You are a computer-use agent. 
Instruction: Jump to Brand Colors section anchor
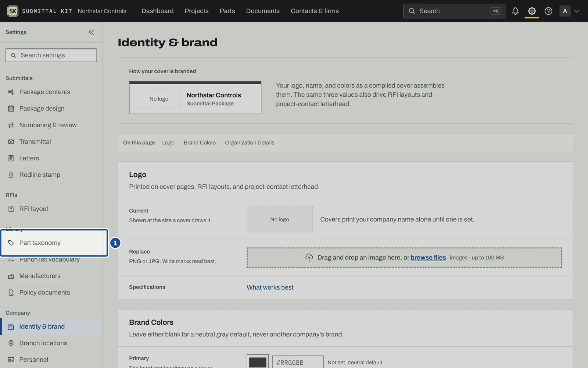200,143
